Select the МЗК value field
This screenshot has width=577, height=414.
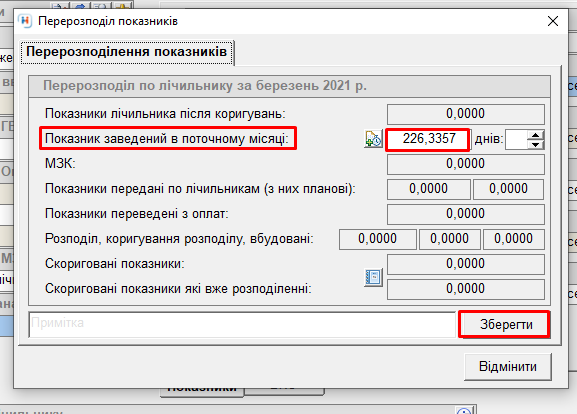click(x=466, y=164)
